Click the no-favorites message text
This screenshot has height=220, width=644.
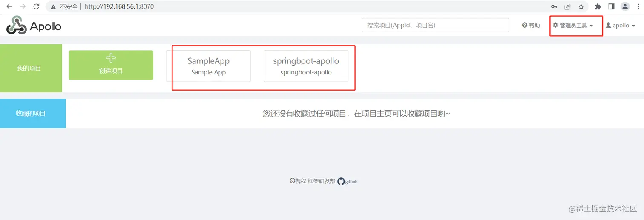coord(356,114)
